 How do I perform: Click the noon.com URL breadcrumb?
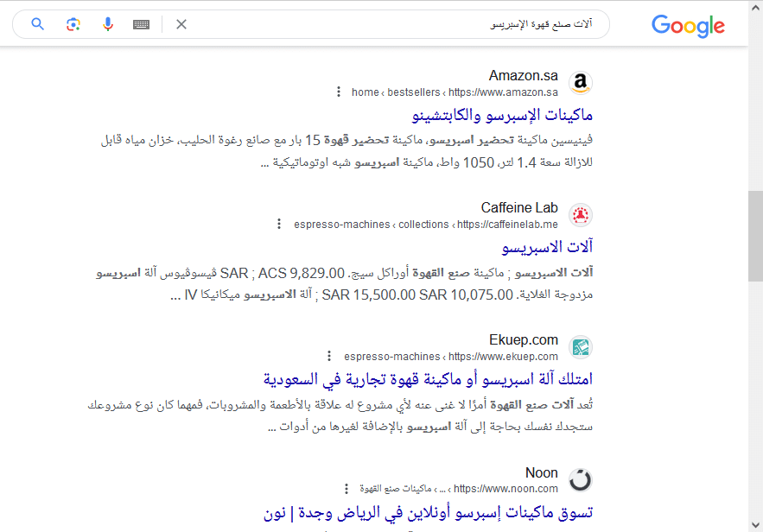459,489
